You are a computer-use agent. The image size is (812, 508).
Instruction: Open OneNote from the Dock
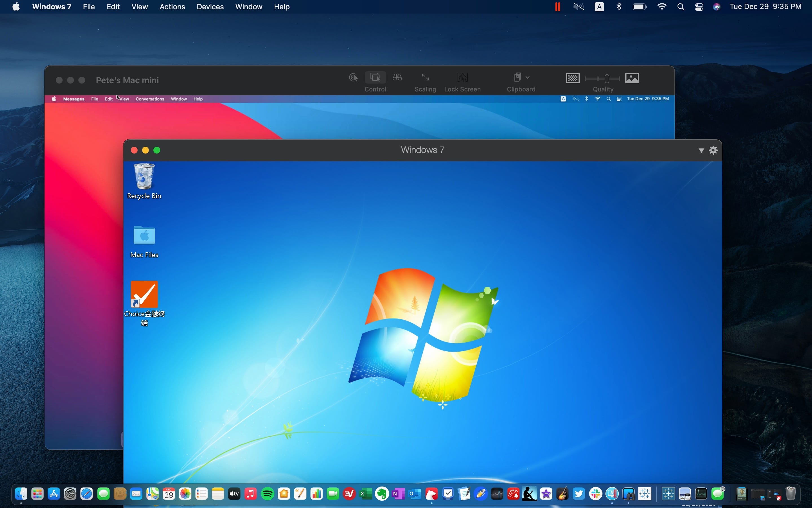tap(398, 494)
